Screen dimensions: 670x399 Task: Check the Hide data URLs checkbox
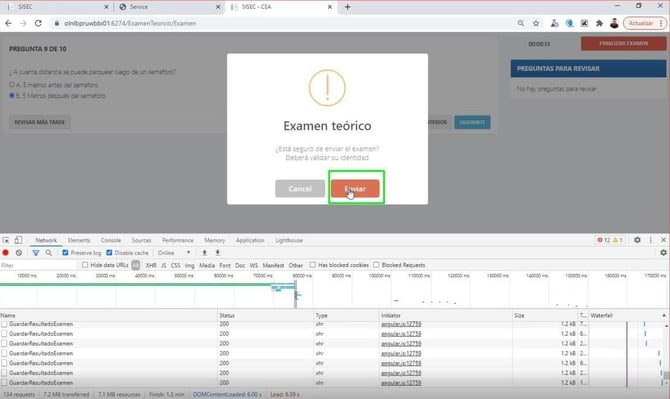pyautogui.click(x=85, y=265)
